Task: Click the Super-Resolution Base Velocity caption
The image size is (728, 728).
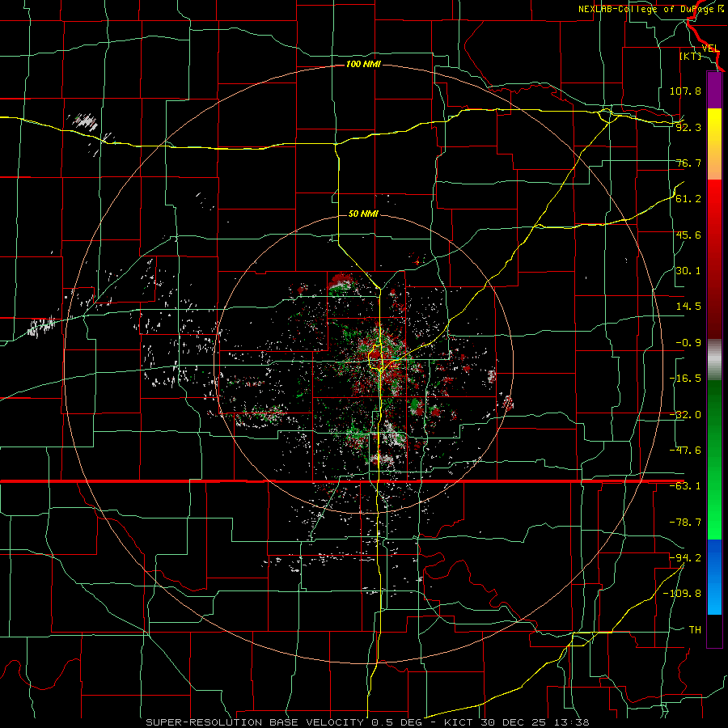Action: (368, 722)
